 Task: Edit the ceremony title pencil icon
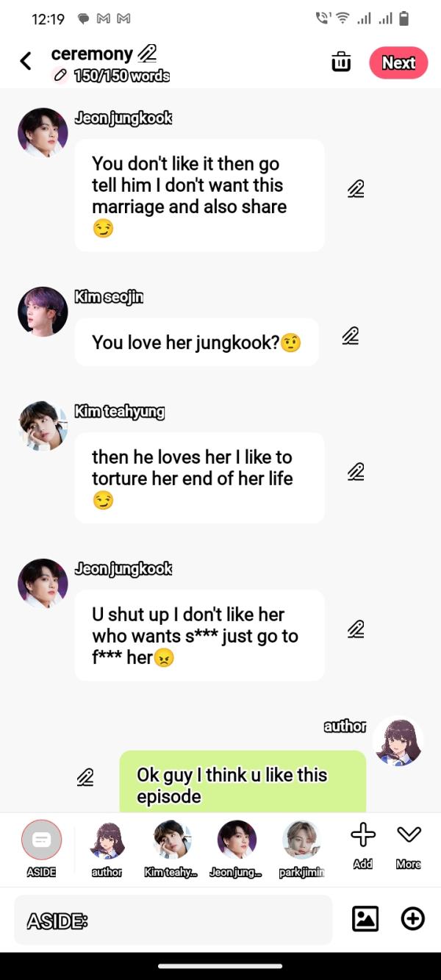pos(147,54)
